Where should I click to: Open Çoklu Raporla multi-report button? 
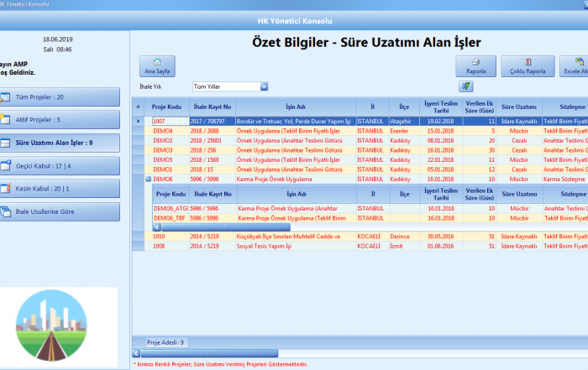pyautogui.click(x=527, y=65)
